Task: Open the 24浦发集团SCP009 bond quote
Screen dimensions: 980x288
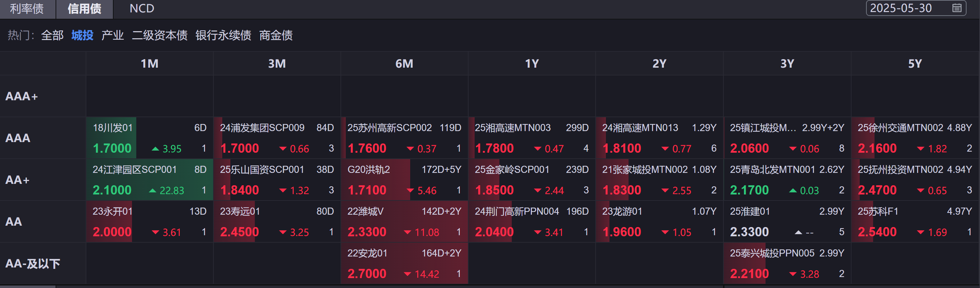Action: (x=277, y=138)
